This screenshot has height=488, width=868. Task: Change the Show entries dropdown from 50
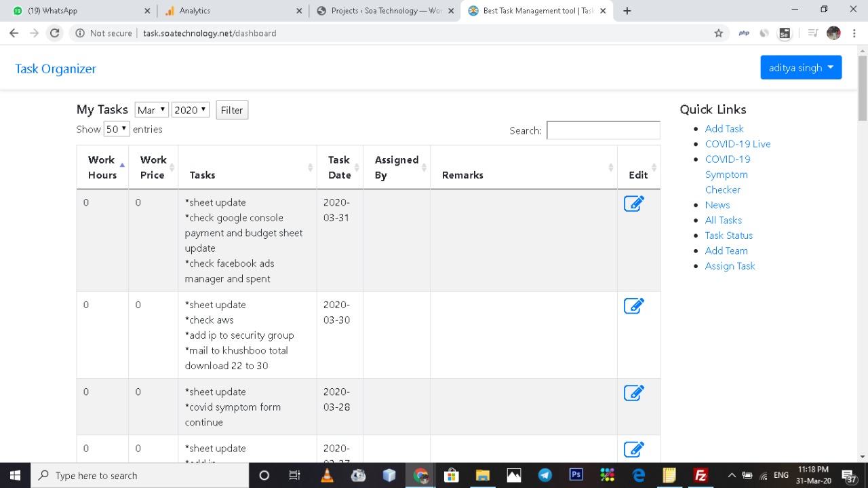click(x=116, y=129)
